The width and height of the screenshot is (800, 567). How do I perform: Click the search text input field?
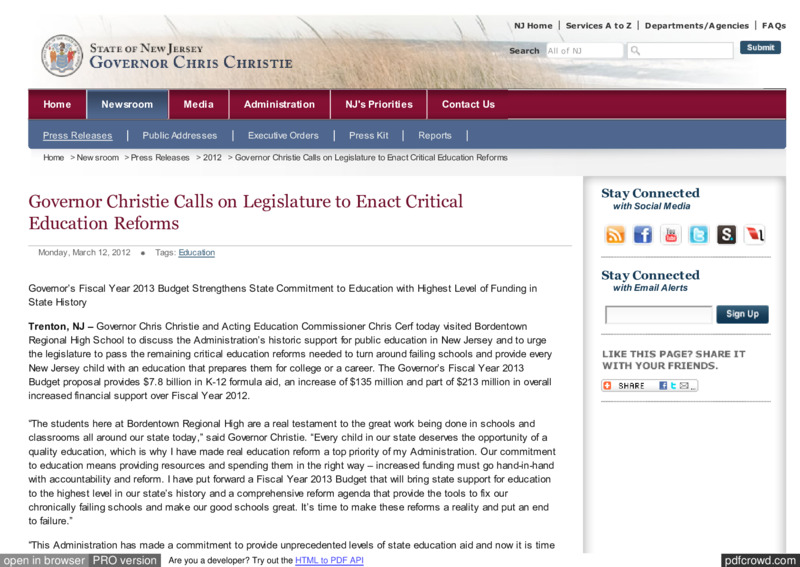tap(680, 51)
